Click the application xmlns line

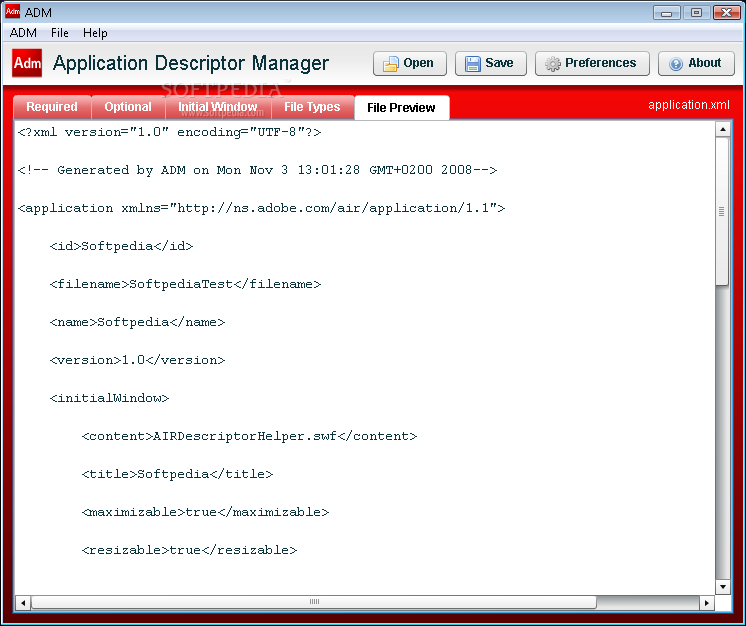tap(261, 208)
